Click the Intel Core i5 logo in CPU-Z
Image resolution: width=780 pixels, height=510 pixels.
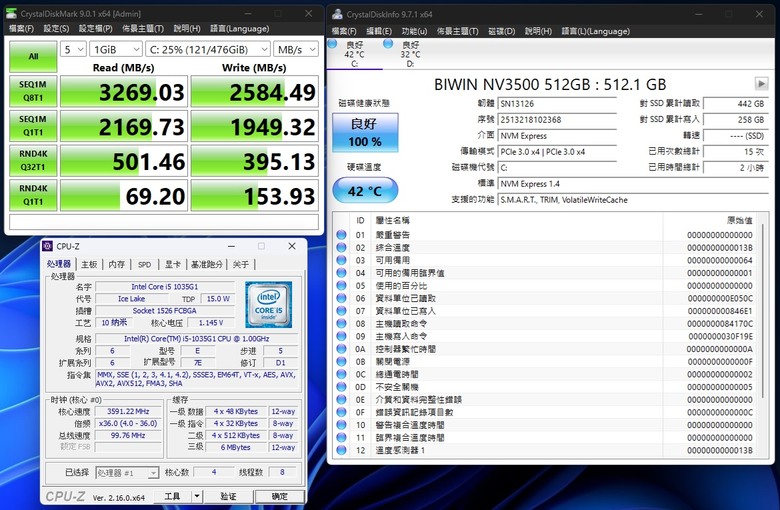pyautogui.click(x=269, y=305)
